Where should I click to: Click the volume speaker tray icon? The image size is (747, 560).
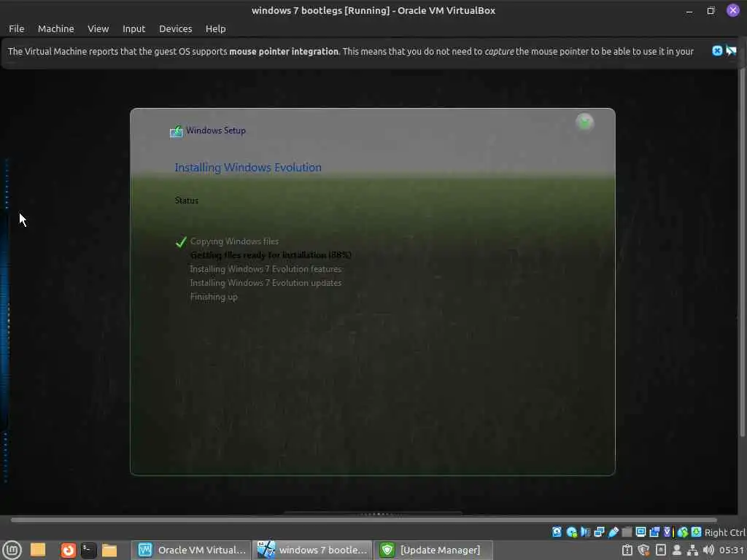pyautogui.click(x=708, y=550)
